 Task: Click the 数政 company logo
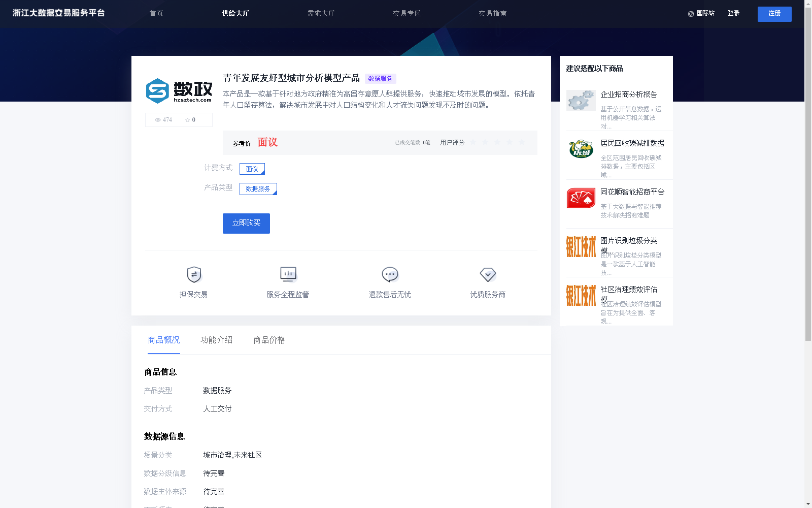(x=179, y=91)
